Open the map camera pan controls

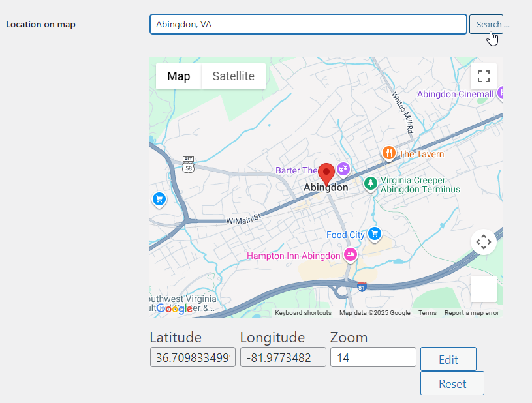pos(483,242)
